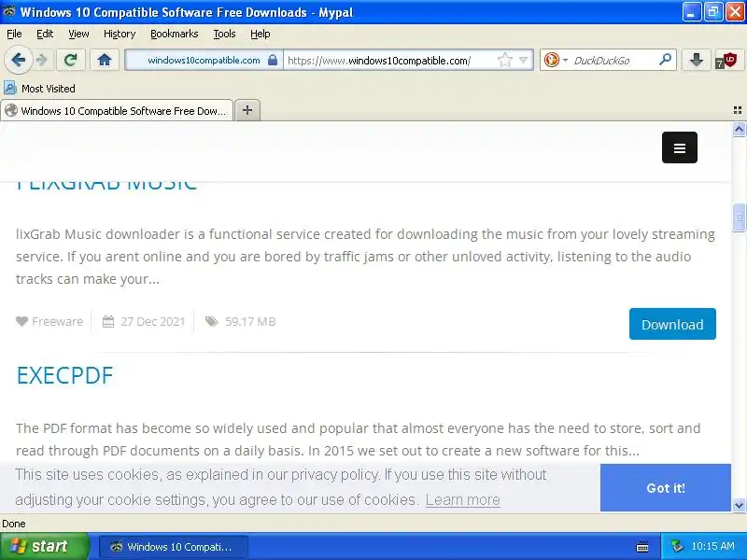The width and height of the screenshot is (747, 560).
Task: Click the 10:15 AM clock
Action: click(712, 546)
